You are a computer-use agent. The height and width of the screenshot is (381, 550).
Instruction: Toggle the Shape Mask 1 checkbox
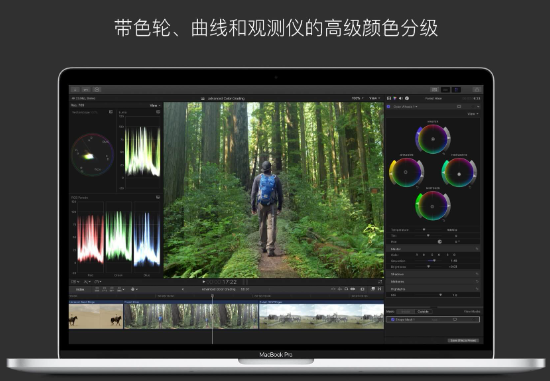click(393, 320)
